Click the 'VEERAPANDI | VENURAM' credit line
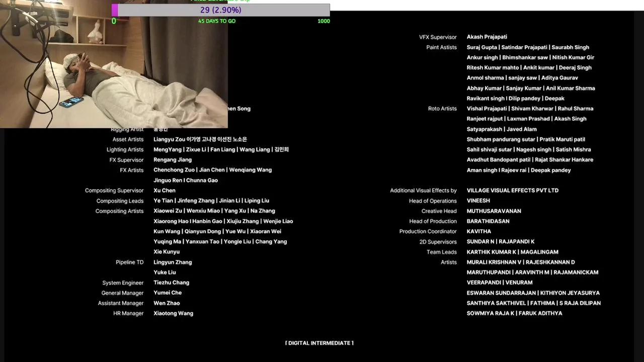This screenshot has height=362, width=644. pyautogui.click(x=500, y=283)
